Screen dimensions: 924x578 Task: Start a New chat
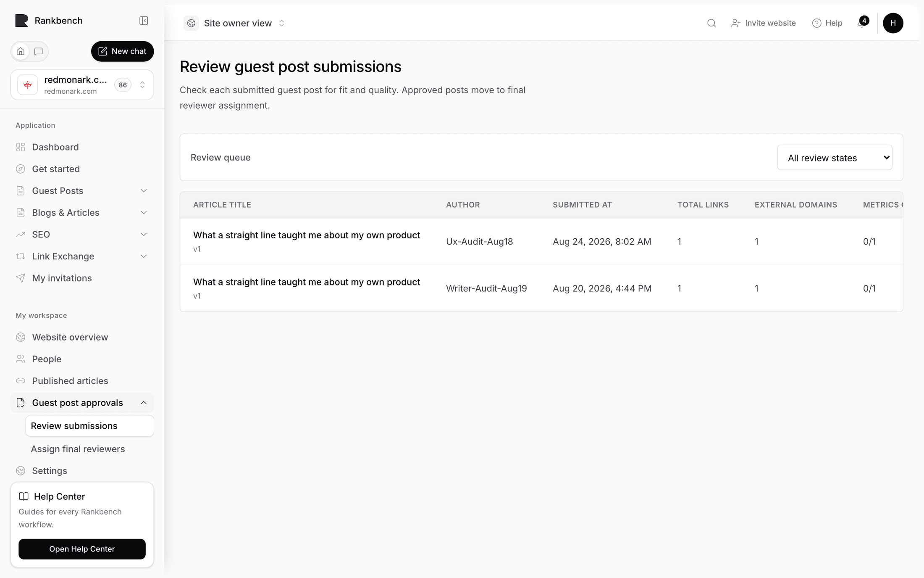122,51
